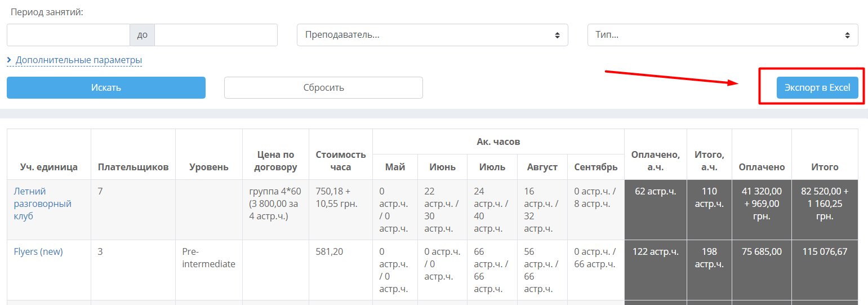This screenshot has height=305, width=868.
Task: Click the 62 астр.ч. cell
Action: click(655, 210)
